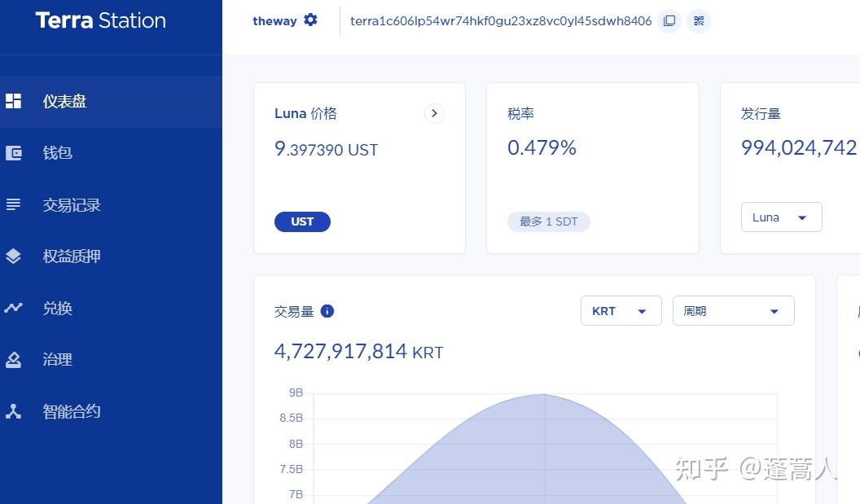Show the QR code for the address
Viewport: 860px width, 504px height.
coord(699,21)
